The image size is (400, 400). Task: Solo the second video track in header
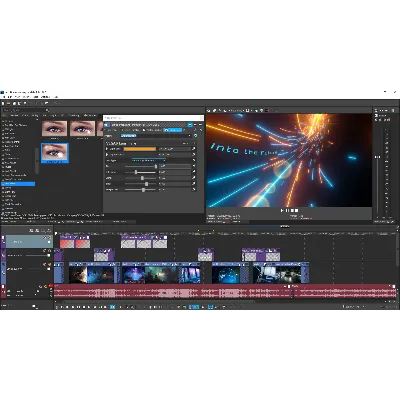click(49, 251)
